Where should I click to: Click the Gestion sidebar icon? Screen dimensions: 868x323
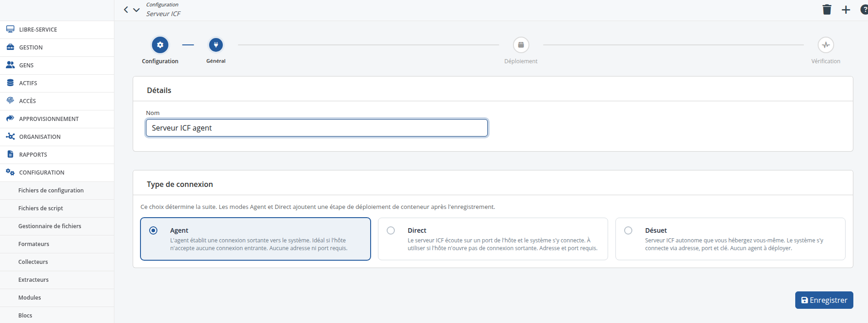click(10, 47)
